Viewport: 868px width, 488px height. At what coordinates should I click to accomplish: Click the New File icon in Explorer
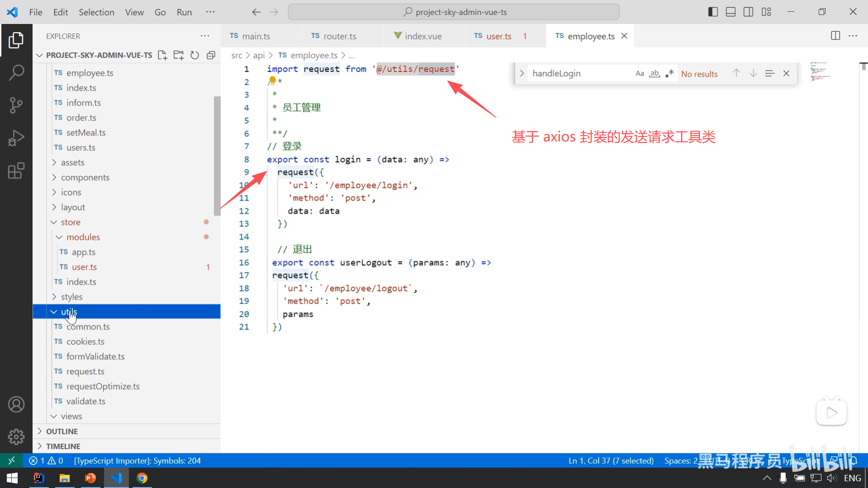point(162,55)
